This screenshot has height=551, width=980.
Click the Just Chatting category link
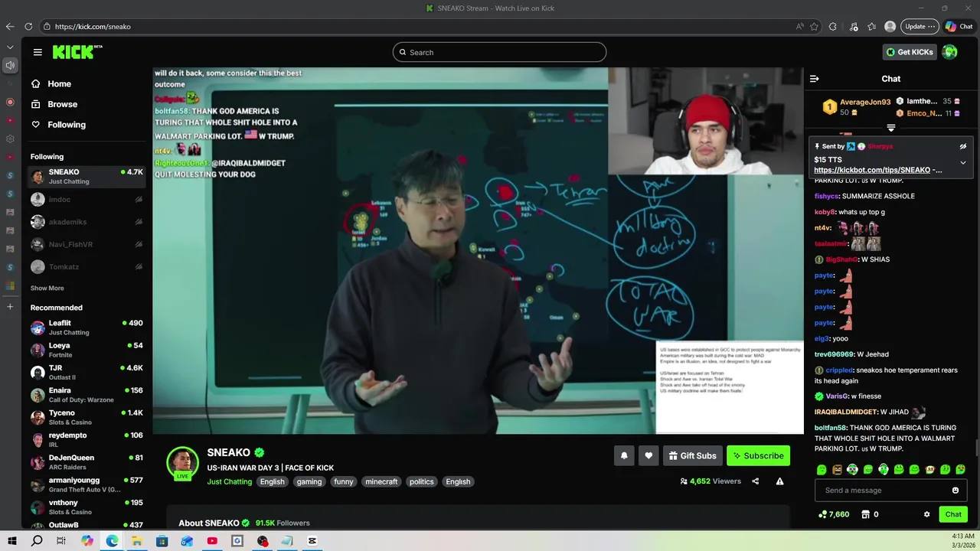[229, 481]
